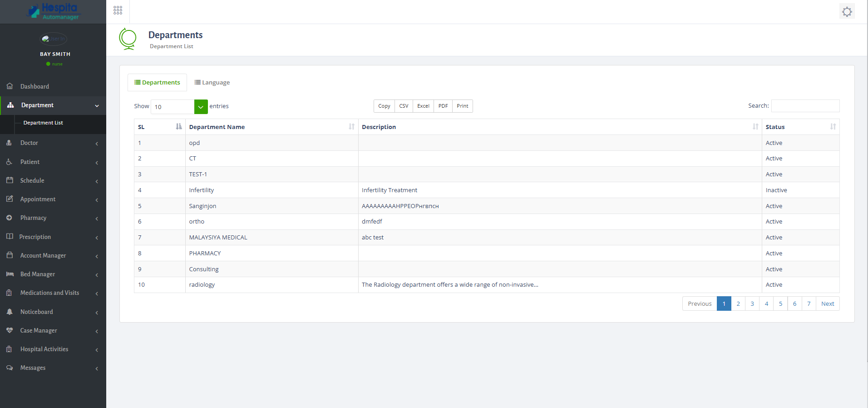Export table to Excel
Image resolution: width=868 pixels, height=408 pixels.
(423, 106)
